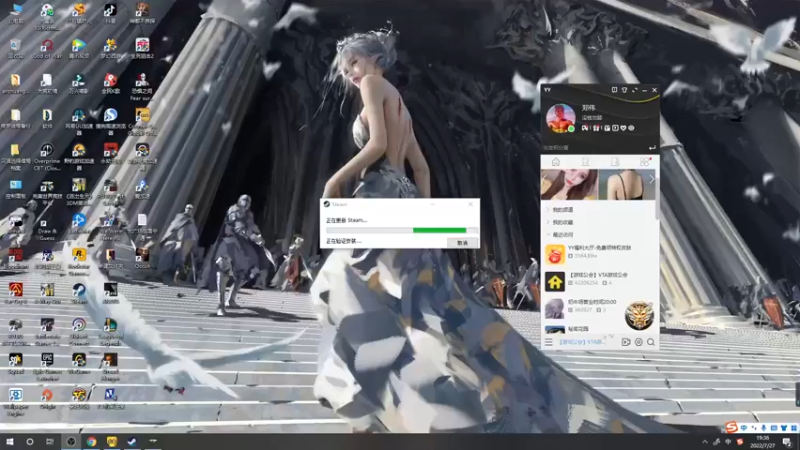Screen dimensions: 800x450
Task: Open the This PC desktop icon
Action: click(x=15, y=13)
